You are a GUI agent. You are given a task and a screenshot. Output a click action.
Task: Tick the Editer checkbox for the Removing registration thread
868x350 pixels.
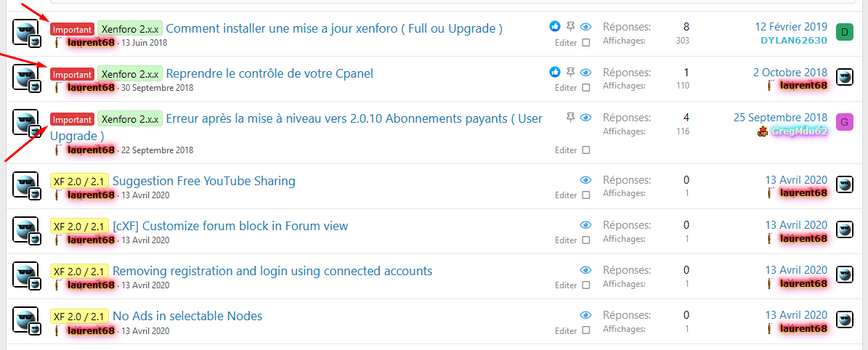pos(586,285)
